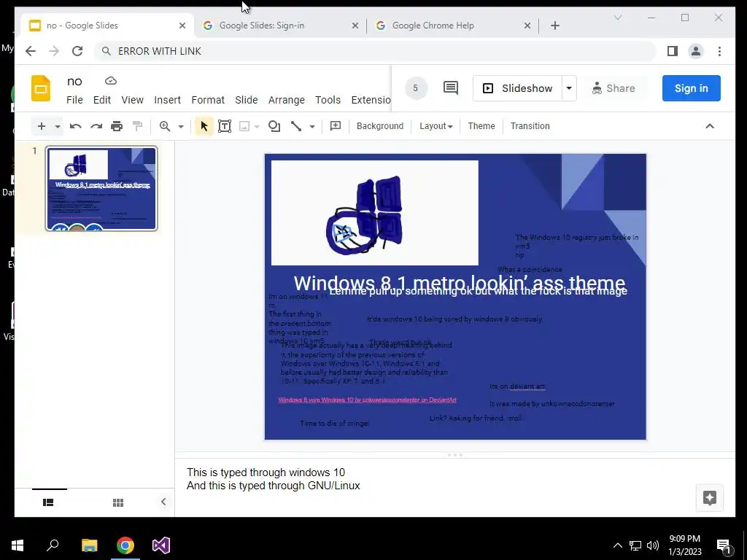Image resolution: width=747 pixels, height=560 pixels.
Task: Click Chrome back arrow
Action: [31, 51]
